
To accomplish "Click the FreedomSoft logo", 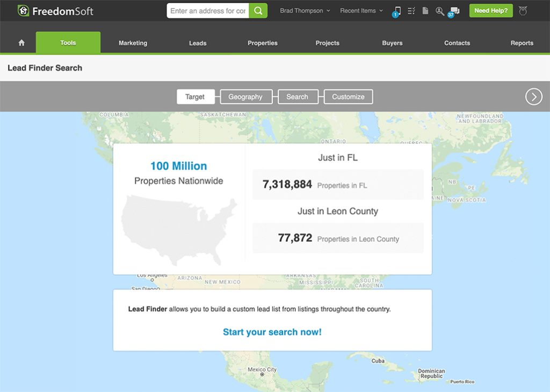I will click(55, 11).
